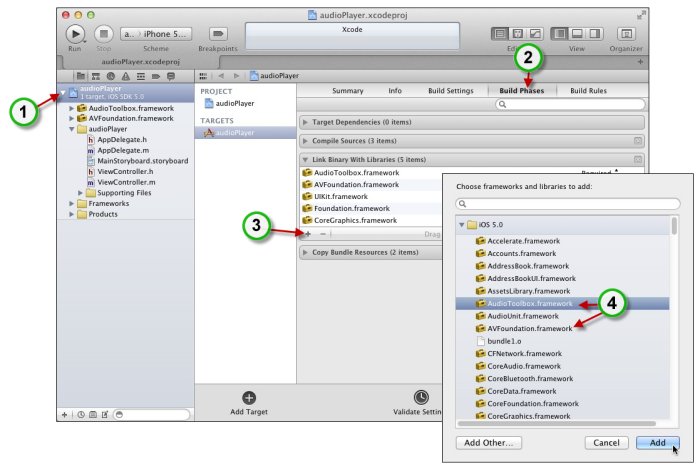Open AppDelegate.h in navigator

tap(122, 140)
